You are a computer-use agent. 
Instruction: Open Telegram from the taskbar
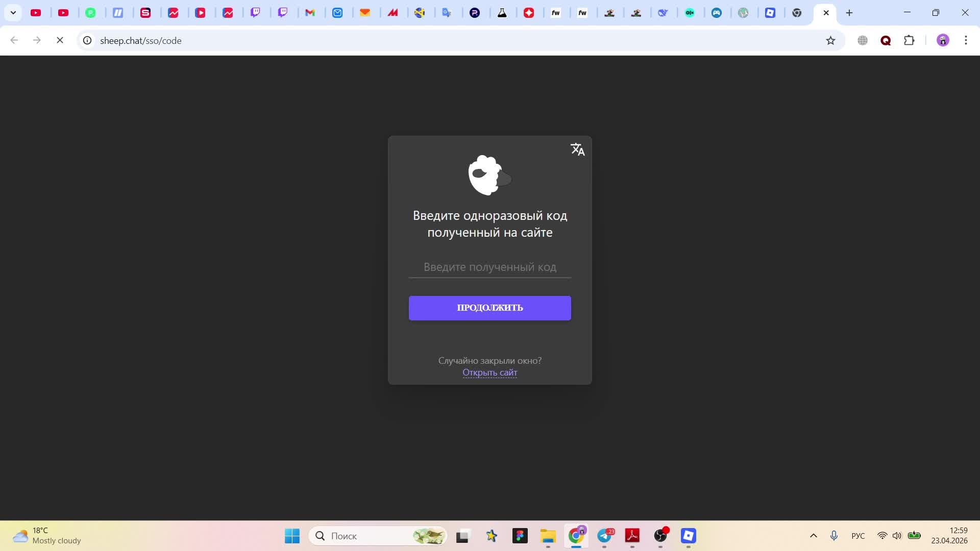coord(605,536)
